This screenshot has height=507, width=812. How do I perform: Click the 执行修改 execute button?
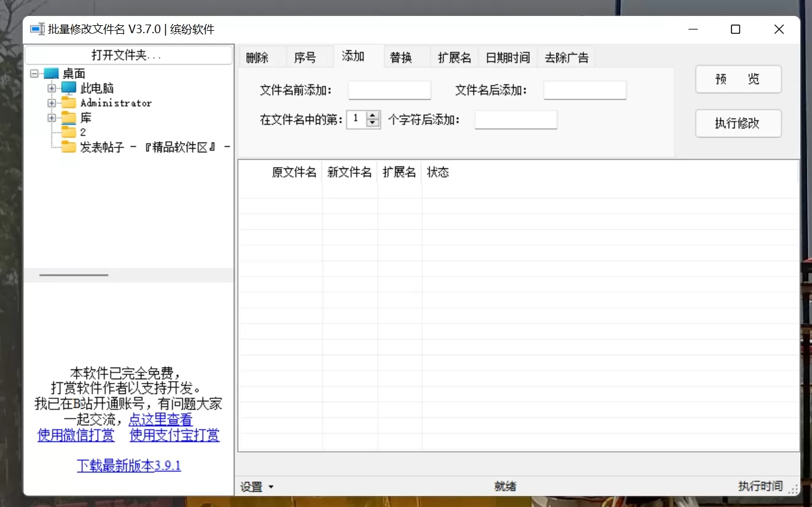(x=738, y=123)
